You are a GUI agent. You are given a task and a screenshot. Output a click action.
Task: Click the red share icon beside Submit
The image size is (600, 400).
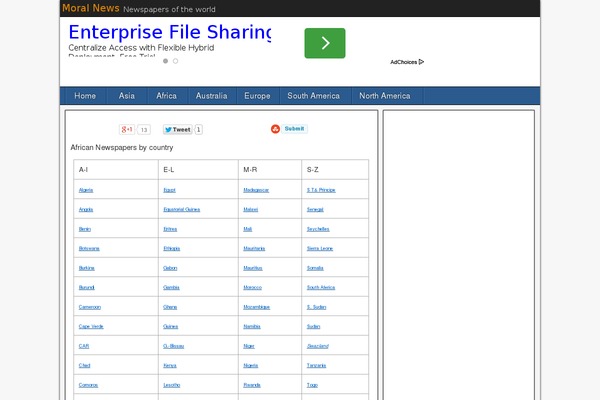coord(275,129)
